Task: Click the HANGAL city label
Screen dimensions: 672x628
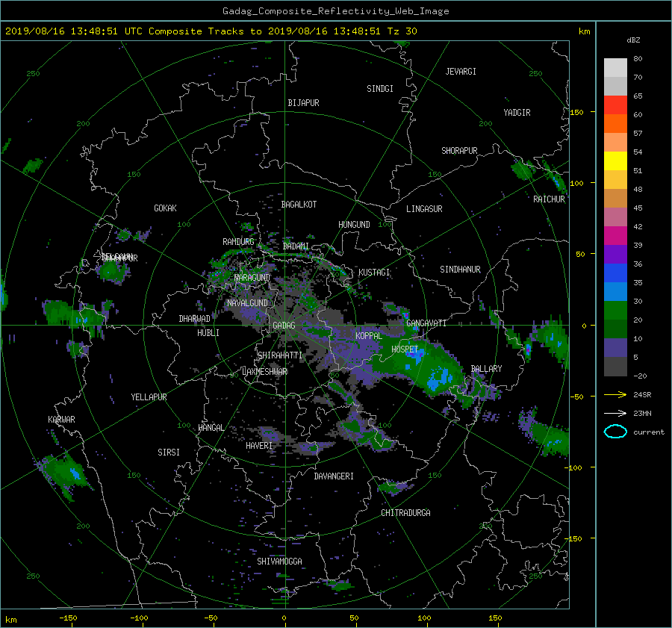Action: click(211, 428)
